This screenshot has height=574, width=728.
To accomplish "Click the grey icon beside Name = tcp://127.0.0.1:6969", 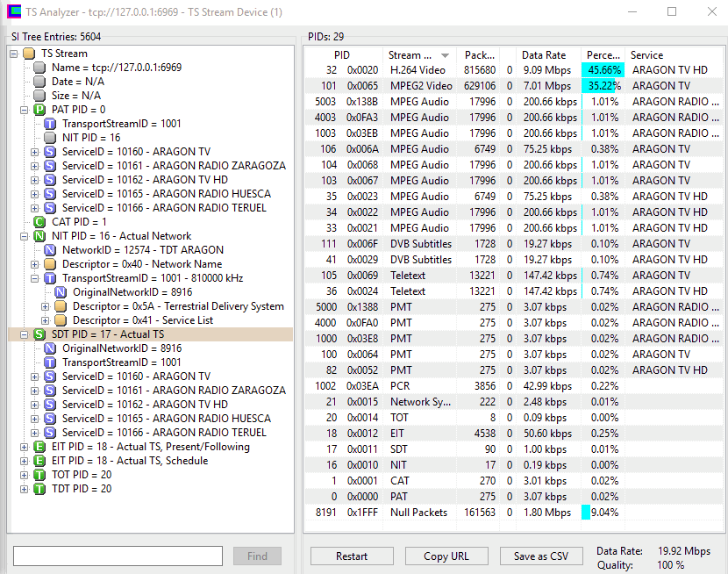I will point(39,68).
